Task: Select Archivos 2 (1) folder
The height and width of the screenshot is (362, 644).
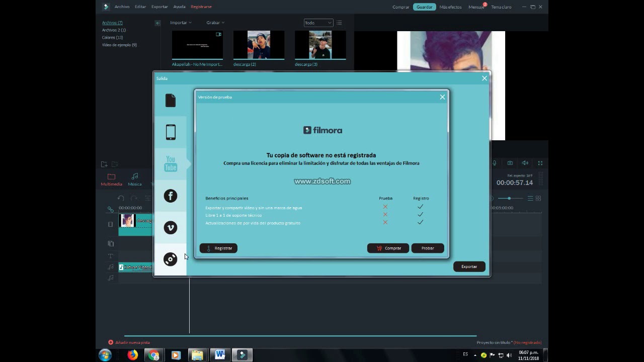Action: tap(114, 30)
